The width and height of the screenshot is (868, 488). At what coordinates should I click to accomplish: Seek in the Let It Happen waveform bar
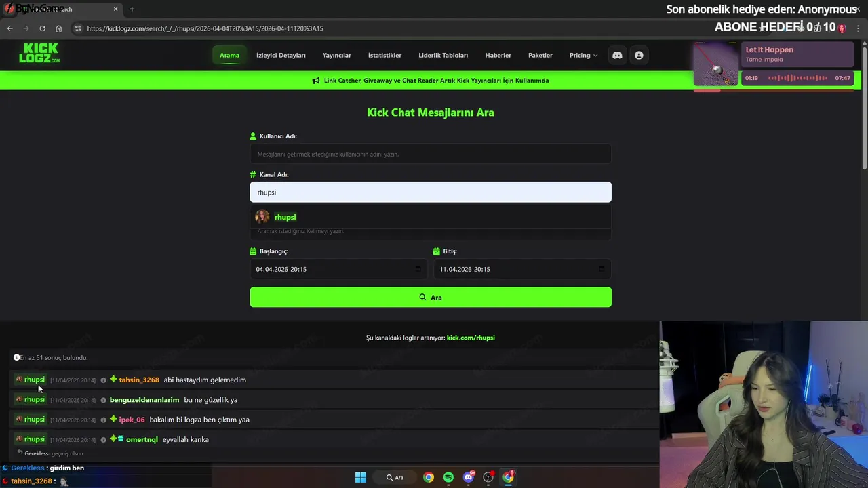tap(797, 78)
